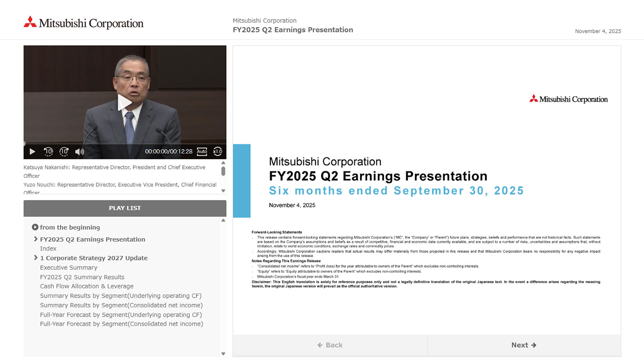Image resolution: width=644 pixels, height=361 pixels.
Task: Click the playlist scrollbar down arrow
Action: (x=223, y=353)
